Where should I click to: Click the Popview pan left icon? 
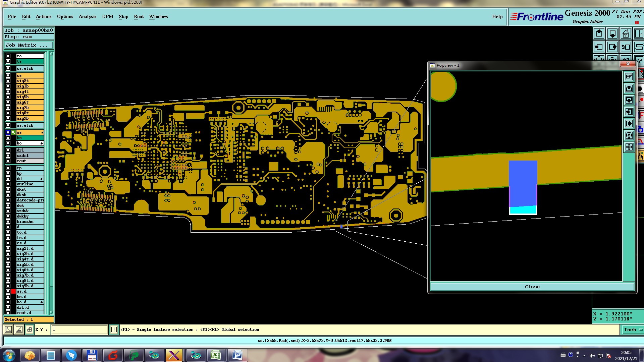click(x=629, y=112)
